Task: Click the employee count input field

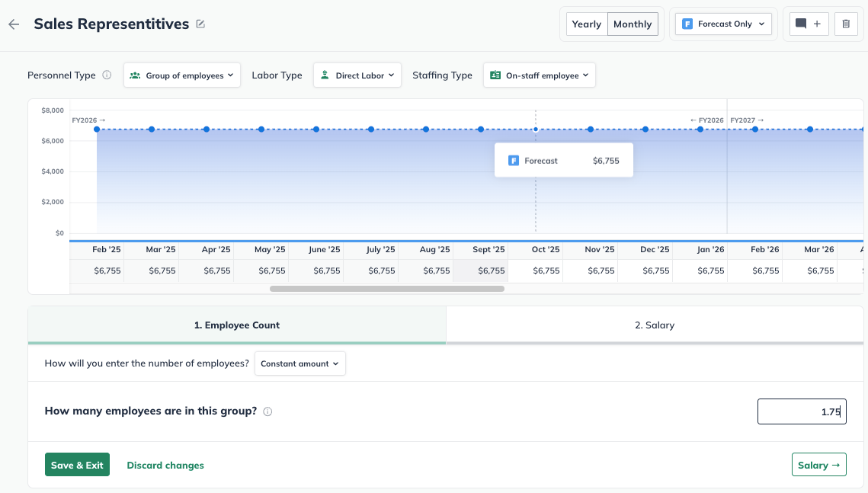Action: 801,411
